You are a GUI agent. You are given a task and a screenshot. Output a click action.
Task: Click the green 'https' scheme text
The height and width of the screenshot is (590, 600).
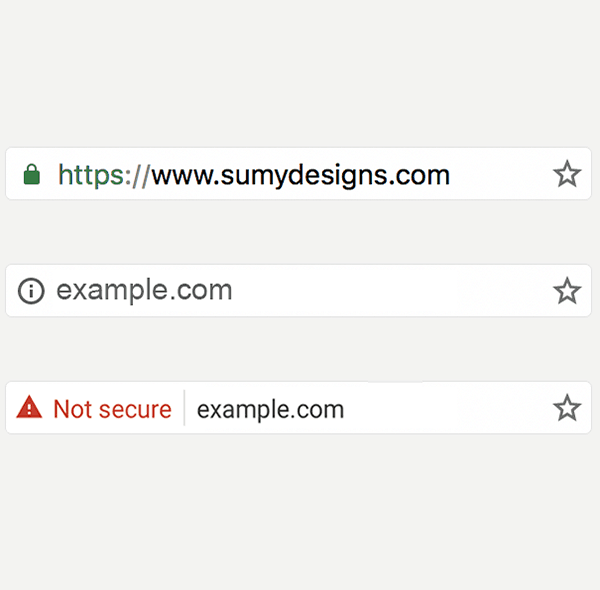(x=91, y=175)
